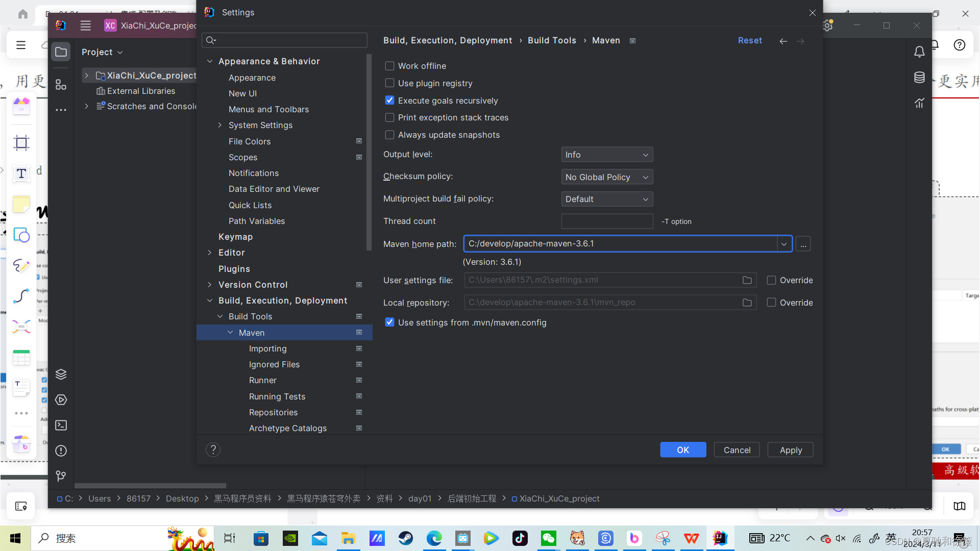The height and width of the screenshot is (551, 980).
Task: Open IDE notifications bell icon
Action: (x=919, y=52)
